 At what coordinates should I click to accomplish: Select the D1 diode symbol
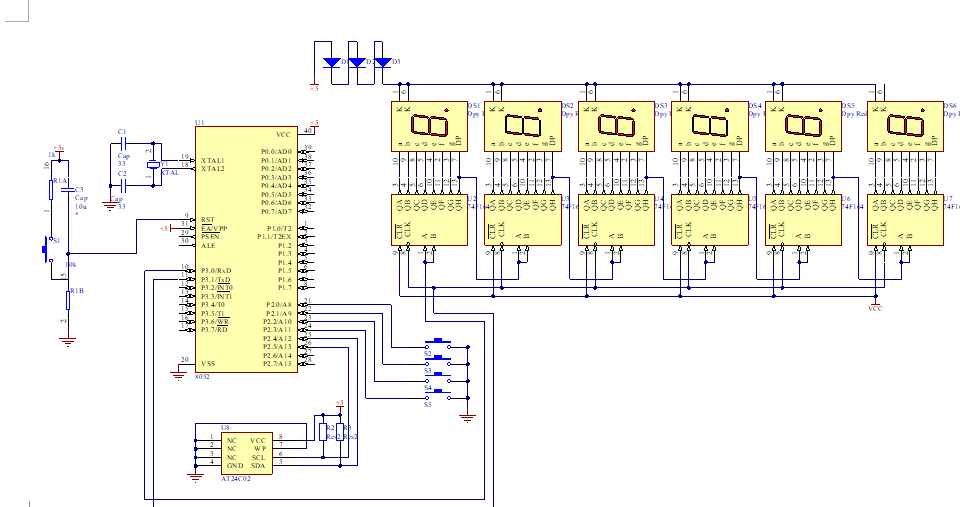coord(331,62)
